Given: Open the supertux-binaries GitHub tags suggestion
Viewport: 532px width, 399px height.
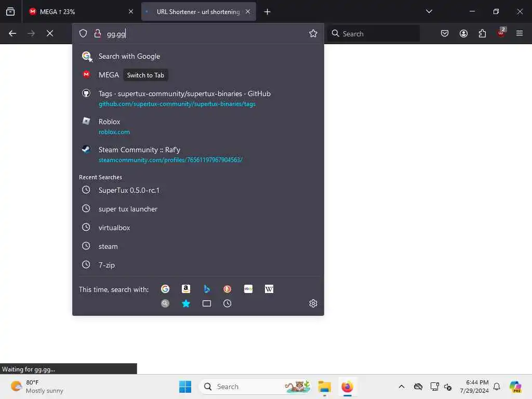Looking at the screenshot, I should pos(198,98).
